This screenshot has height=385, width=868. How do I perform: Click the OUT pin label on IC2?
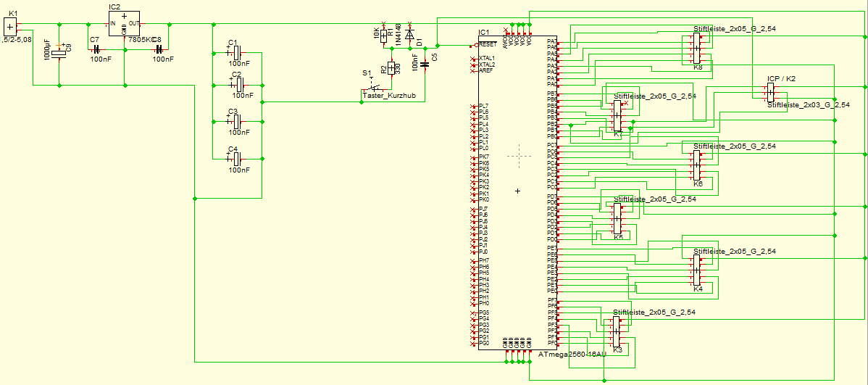134,24
